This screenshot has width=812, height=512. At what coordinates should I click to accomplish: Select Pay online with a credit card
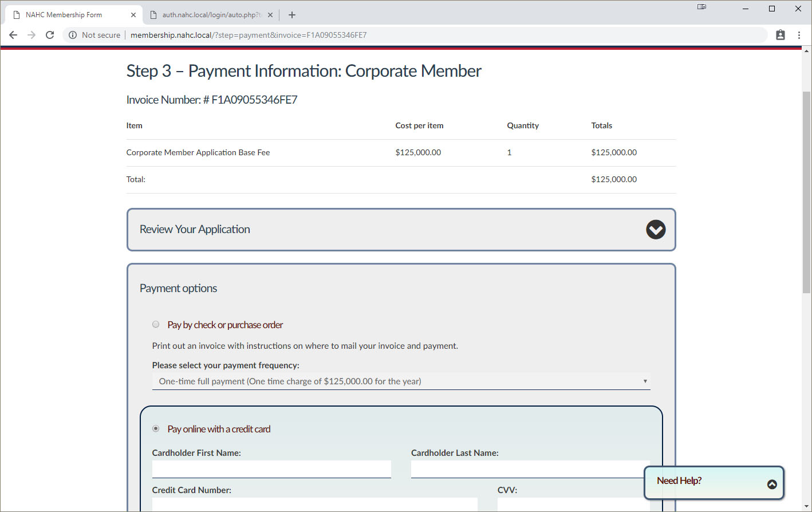coord(156,429)
